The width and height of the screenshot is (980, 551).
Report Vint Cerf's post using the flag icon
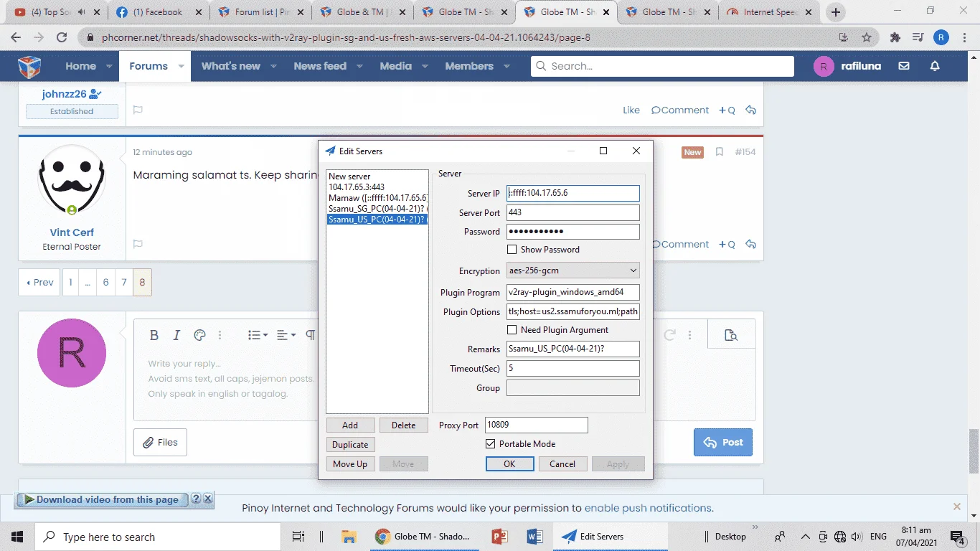[x=138, y=244]
